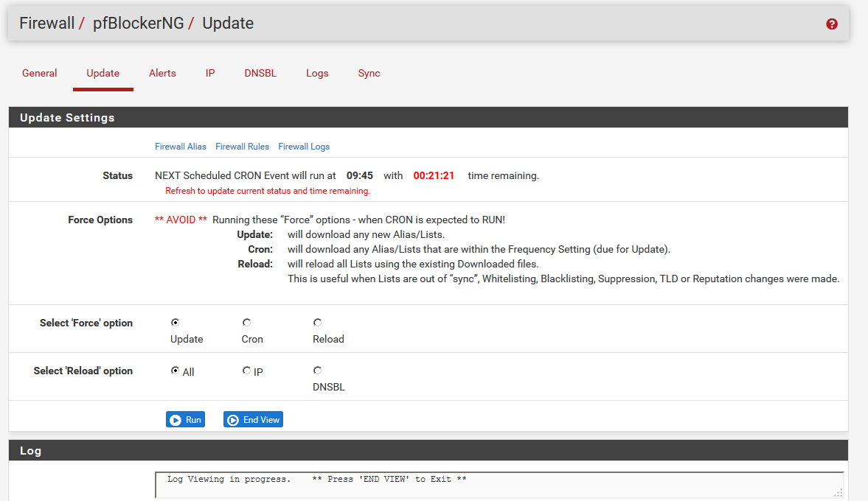The image size is (868, 501).
Task: Click inside the Log viewing text area
Action: (499, 484)
